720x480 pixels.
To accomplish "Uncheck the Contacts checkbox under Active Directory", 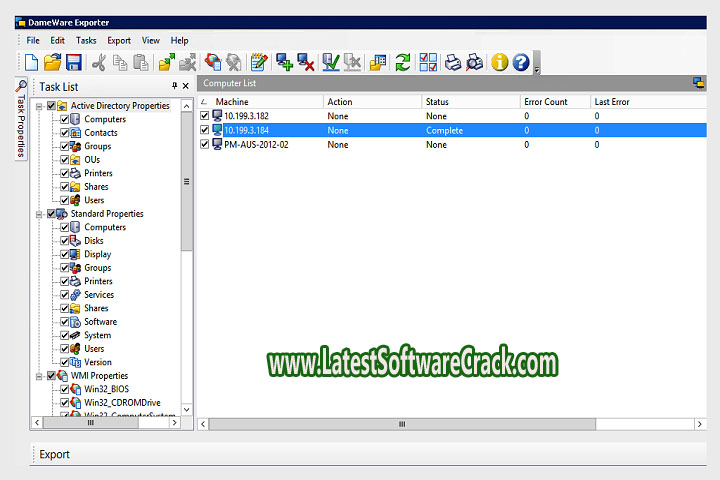I will pos(65,133).
